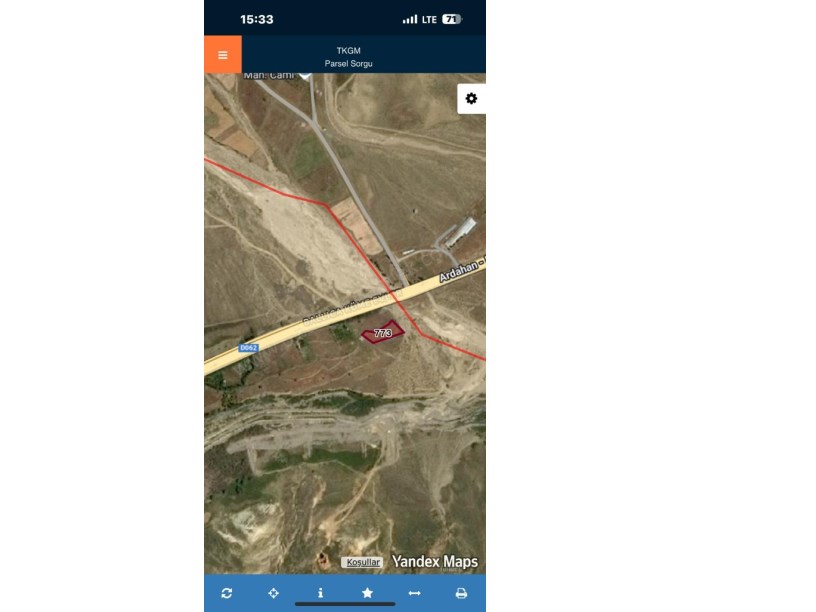Tap the D062 road badge
816x612 pixels.
click(248, 348)
